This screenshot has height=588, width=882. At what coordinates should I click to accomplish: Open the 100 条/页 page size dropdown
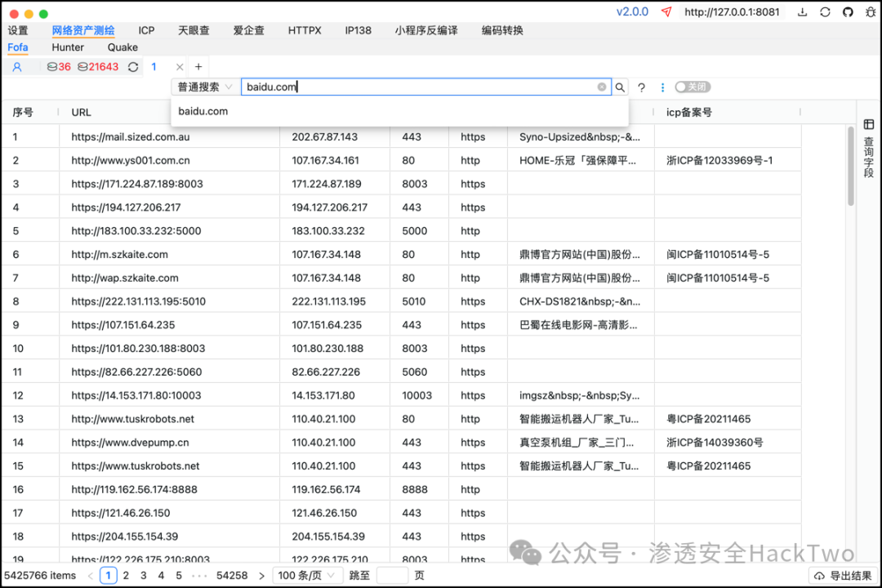click(308, 575)
